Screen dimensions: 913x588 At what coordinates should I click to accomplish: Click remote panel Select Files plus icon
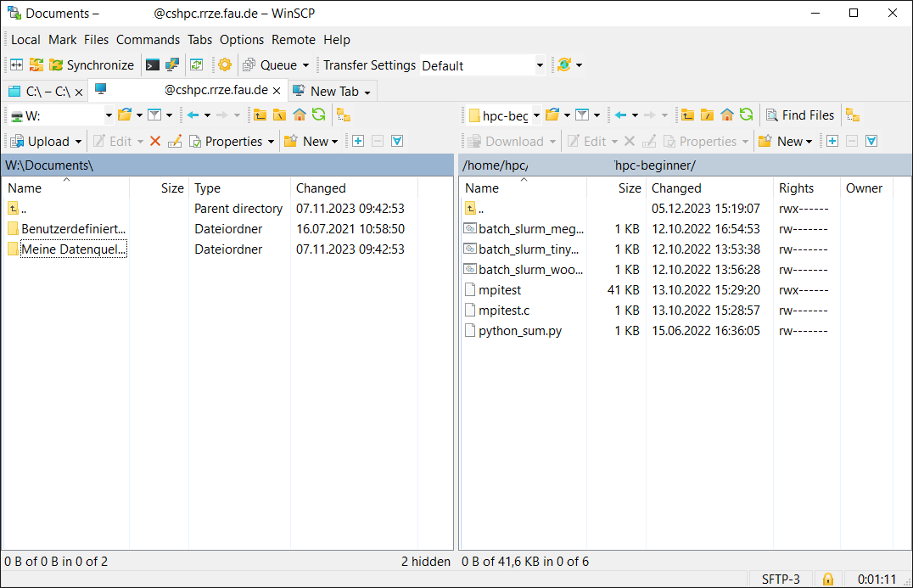coord(832,141)
